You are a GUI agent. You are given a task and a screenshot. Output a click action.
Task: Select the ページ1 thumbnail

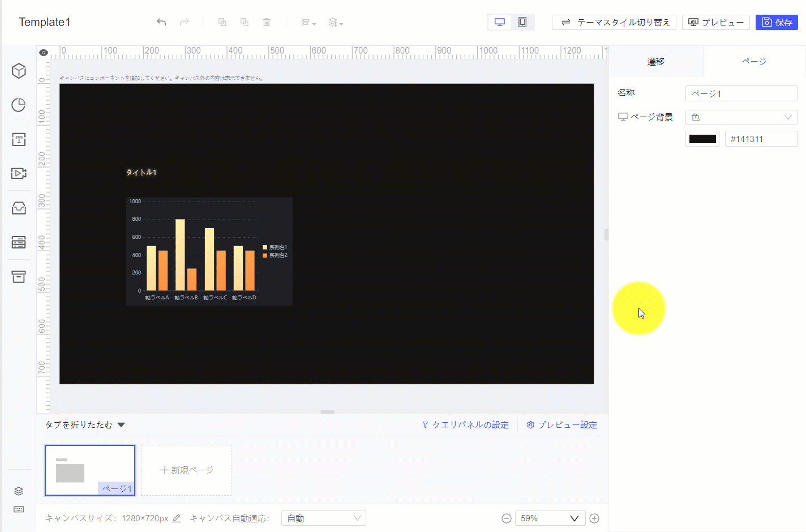point(90,470)
